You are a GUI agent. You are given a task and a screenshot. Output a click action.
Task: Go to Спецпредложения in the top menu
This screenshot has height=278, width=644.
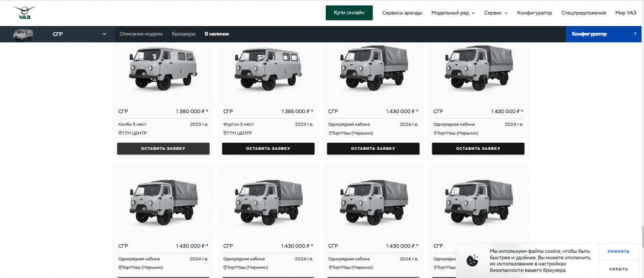583,13
